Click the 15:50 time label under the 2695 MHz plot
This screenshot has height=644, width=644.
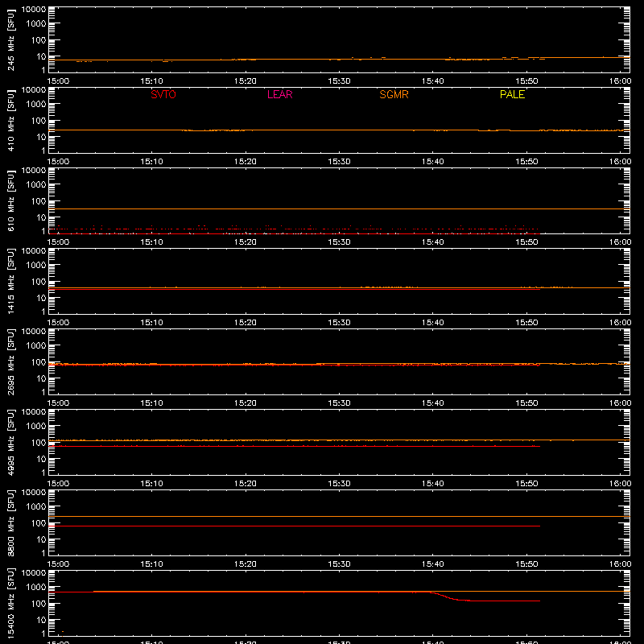pos(526,403)
